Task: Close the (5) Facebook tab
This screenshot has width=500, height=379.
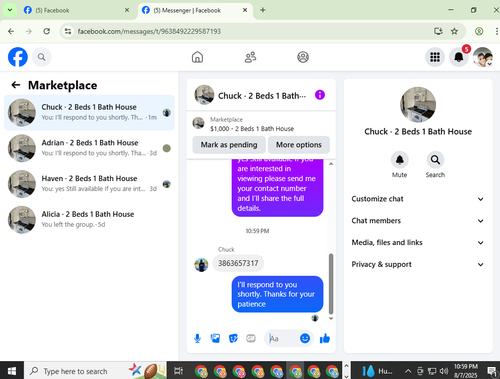Action: pos(127,10)
